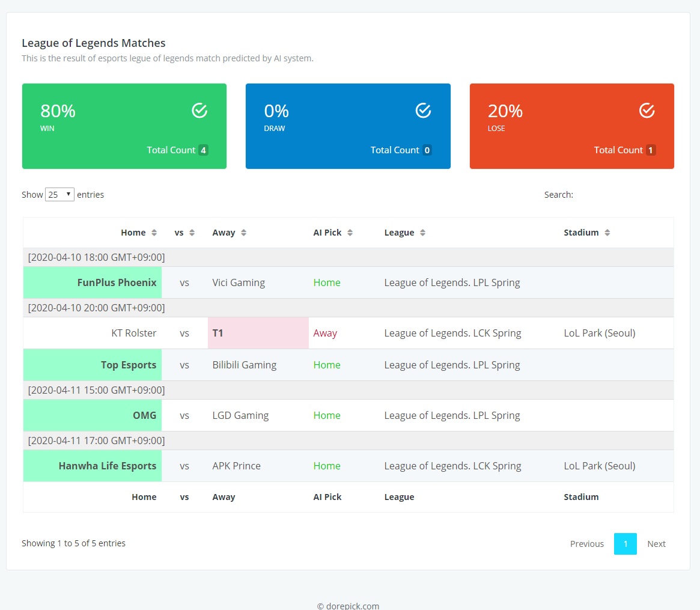Screen dimensions: 700x610
Task: Open the Show entries count dropdown
Action: [x=59, y=195]
